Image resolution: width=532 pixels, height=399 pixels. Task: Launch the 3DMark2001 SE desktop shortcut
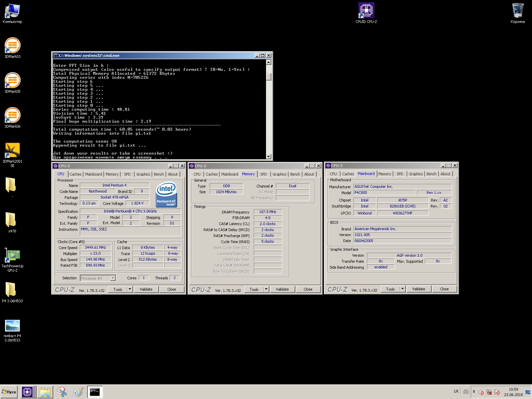(x=12, y=155)
